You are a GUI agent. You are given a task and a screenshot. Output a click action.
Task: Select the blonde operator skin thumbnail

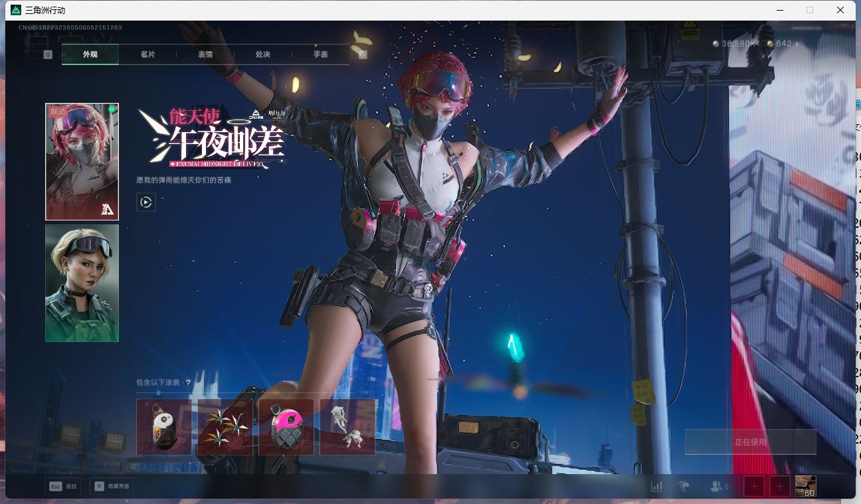coord(82,283)
